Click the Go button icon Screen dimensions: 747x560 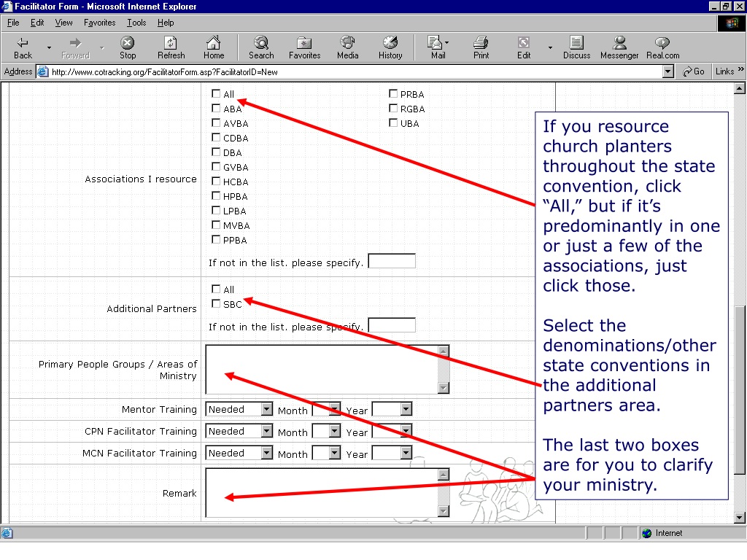(x=693, y=71)
